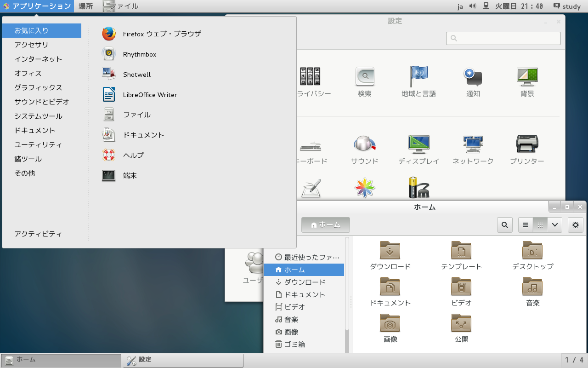This screenshot has height=368, width=588.
Task: Open サウンド settings panel
Action: point(365,149)
